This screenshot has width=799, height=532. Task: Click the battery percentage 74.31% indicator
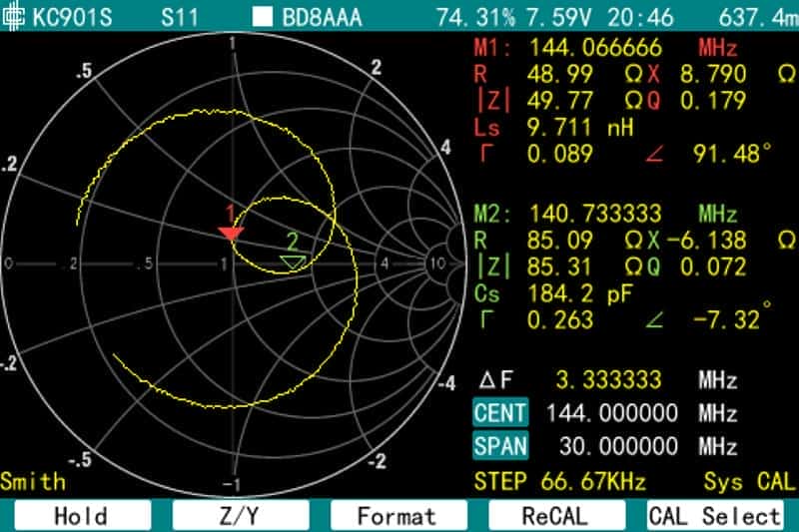473,17
